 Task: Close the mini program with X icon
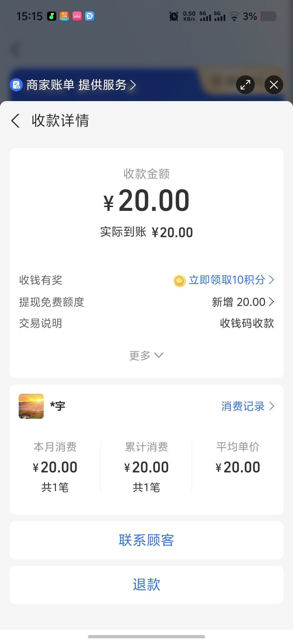point(274,85)
